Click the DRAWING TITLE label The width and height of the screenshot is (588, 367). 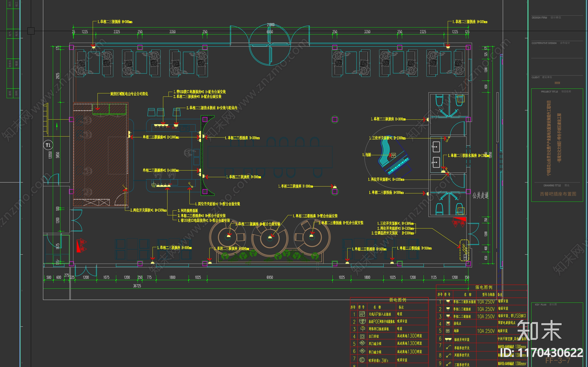tap(552, 186)
